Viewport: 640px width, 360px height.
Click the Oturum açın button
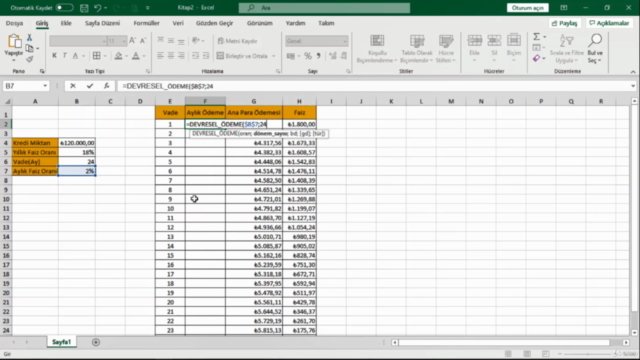(x=528, y=8)
